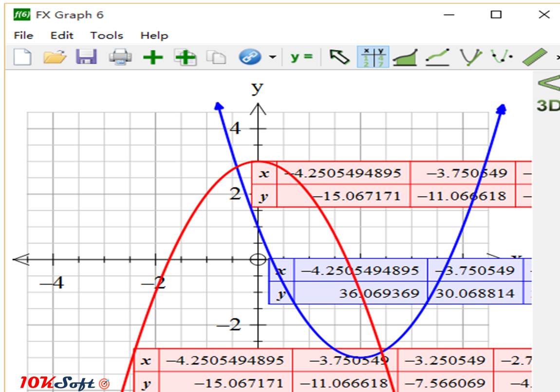Click x value -4.2505494895 in blue table

pyautogui.click(x=360, y=270)
